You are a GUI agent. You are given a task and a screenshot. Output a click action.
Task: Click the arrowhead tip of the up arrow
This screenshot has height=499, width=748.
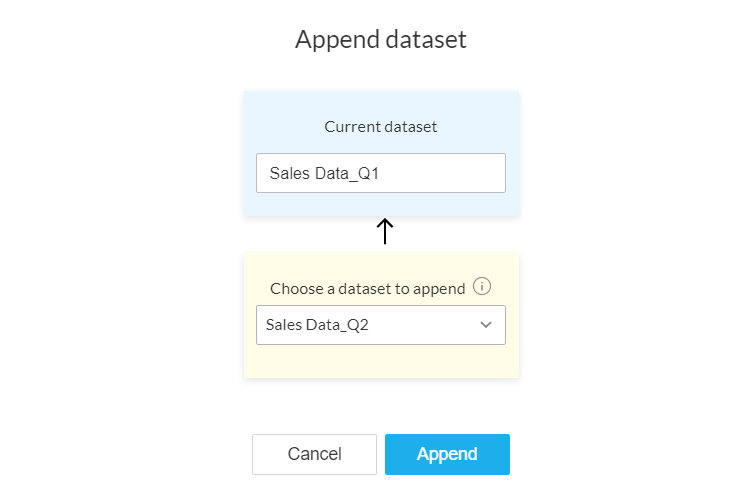pyautogui.click(x=384, y=222)
